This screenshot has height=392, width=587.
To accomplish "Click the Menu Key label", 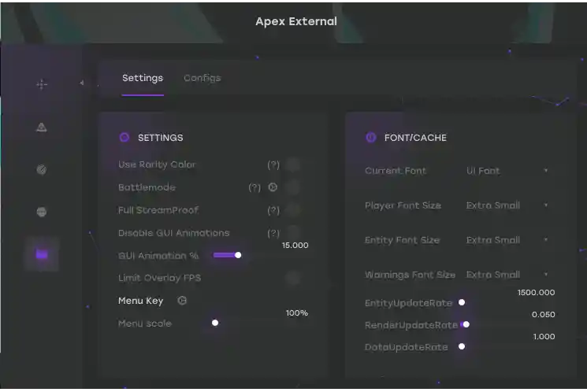I will click(141, 301).
